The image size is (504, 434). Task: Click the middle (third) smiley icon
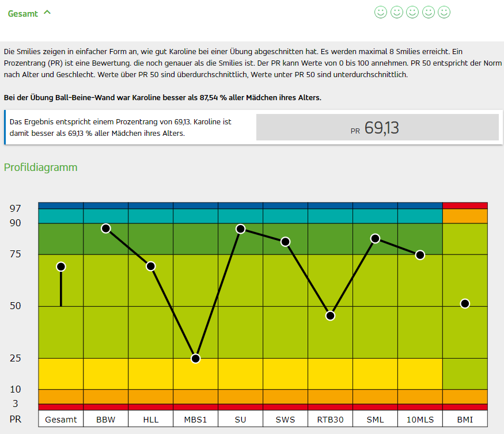coord(412,12)
